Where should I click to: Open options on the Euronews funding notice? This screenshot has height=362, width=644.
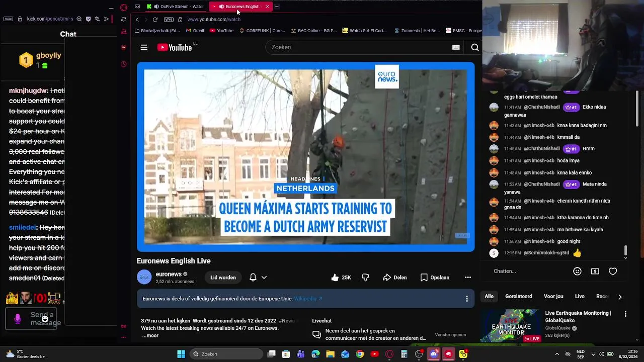(466, 299)
